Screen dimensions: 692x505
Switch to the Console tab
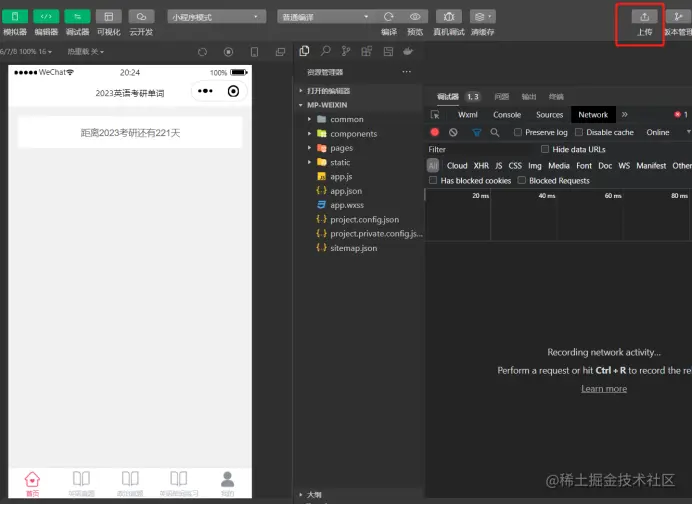507,115
